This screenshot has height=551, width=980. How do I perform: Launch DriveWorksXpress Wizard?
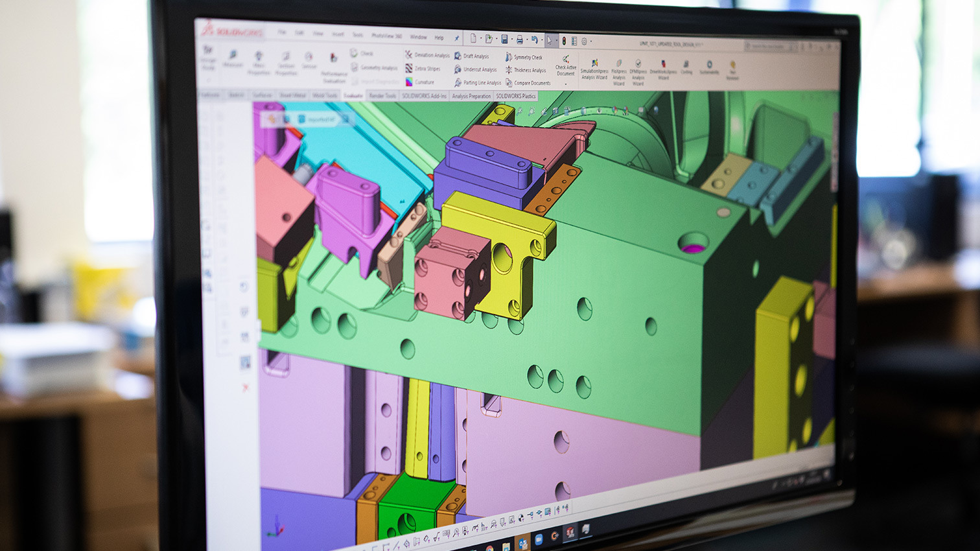pos(663,69)
